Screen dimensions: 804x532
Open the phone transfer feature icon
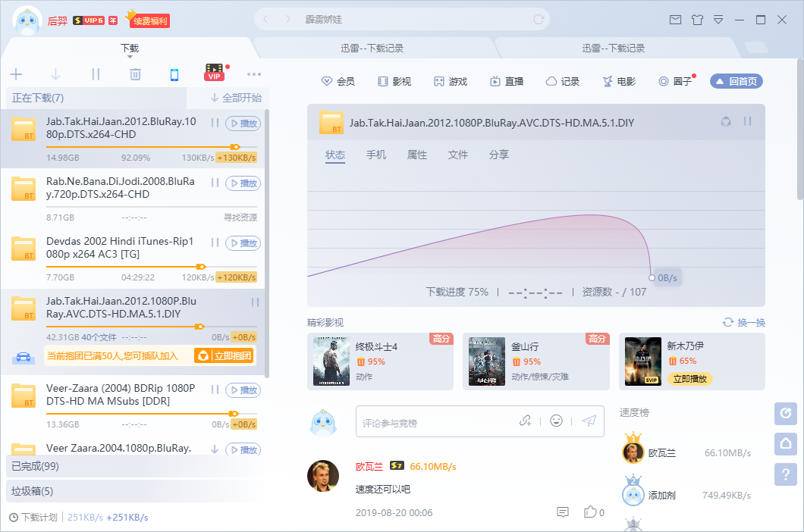coord(174,74)
